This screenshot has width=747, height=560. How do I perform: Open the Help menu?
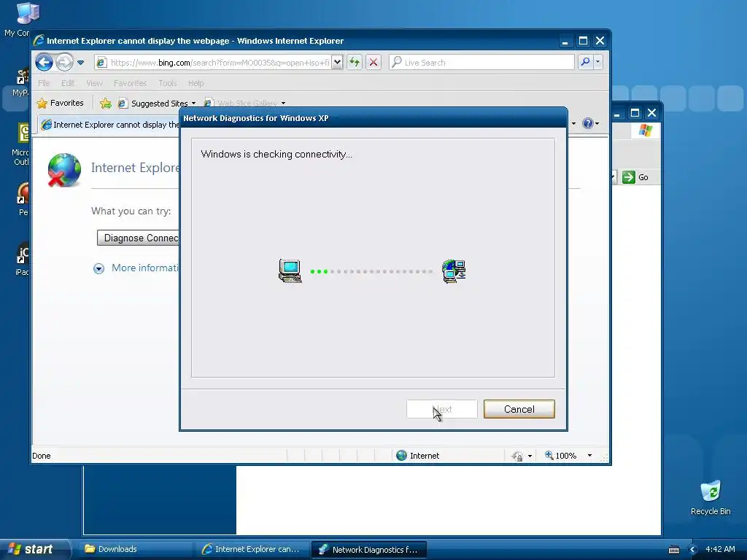(x=196, y=83)
